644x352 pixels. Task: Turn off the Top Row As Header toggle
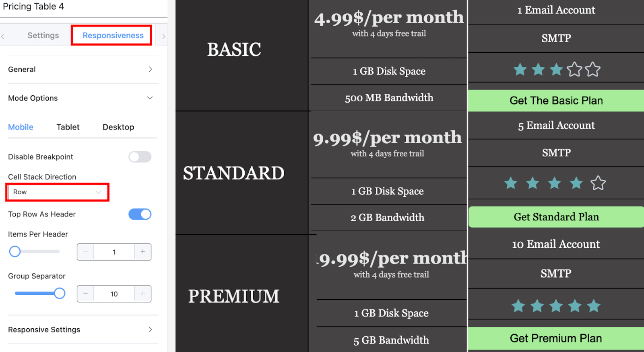[x=140, y=214]
